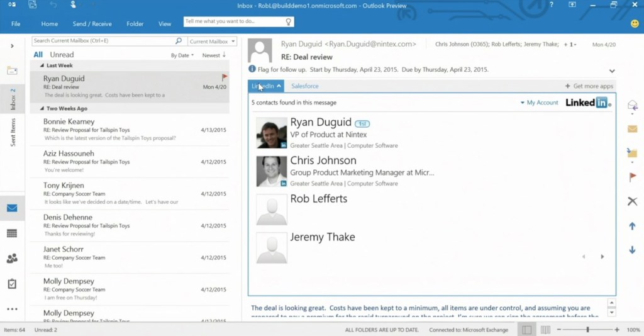Open the By Date arrangement dropdown
The width and height of the screenshot is (644, 336).
182,55
